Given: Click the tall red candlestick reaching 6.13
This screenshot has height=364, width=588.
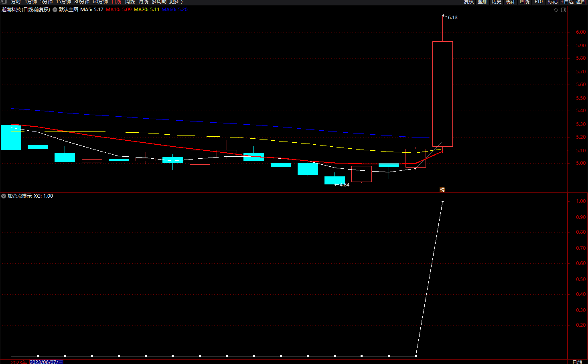Looking at the screenshot, I should tap(442, 94).
